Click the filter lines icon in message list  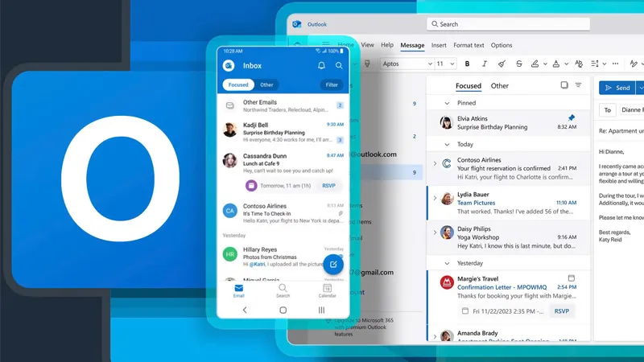pyautogui.click(x=578, y=85)
